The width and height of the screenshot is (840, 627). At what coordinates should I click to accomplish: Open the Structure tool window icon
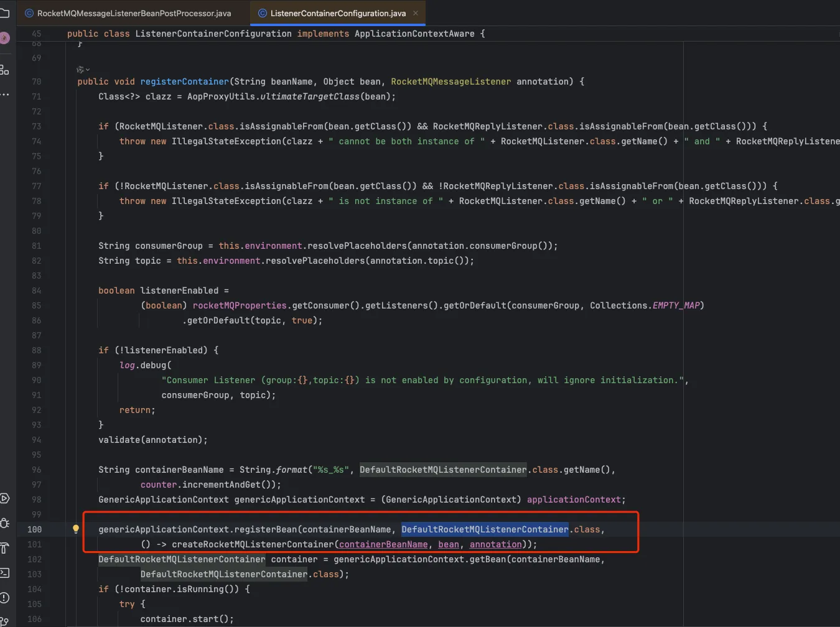tap(4, 70)
